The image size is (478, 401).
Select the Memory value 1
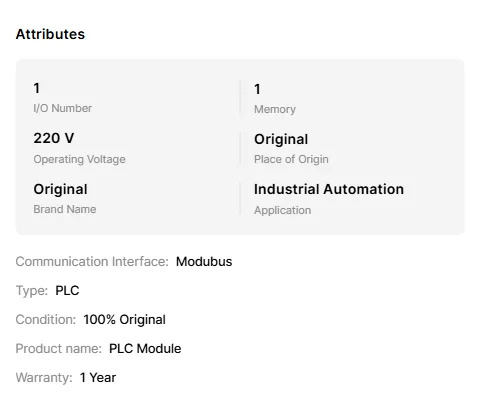tap(257, 89)
